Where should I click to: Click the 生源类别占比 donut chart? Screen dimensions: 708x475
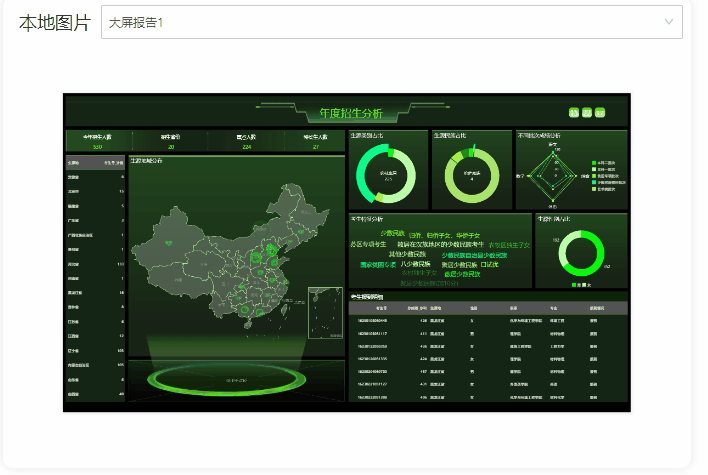[386, 174]
